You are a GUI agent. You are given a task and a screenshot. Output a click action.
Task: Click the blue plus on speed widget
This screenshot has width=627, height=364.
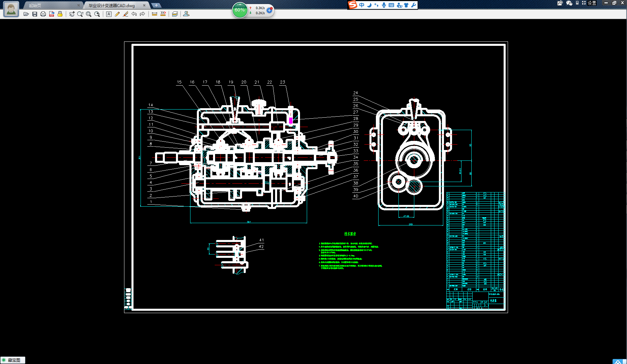coord(269,10)
